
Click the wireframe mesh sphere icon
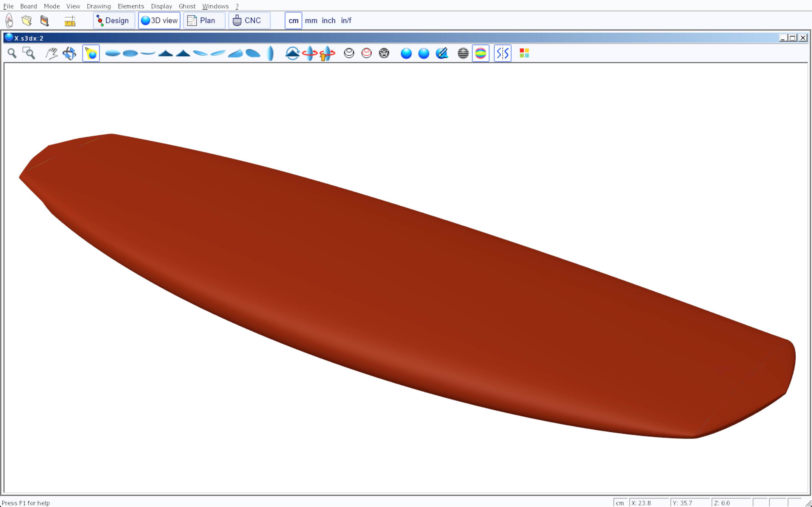point(384,53)
